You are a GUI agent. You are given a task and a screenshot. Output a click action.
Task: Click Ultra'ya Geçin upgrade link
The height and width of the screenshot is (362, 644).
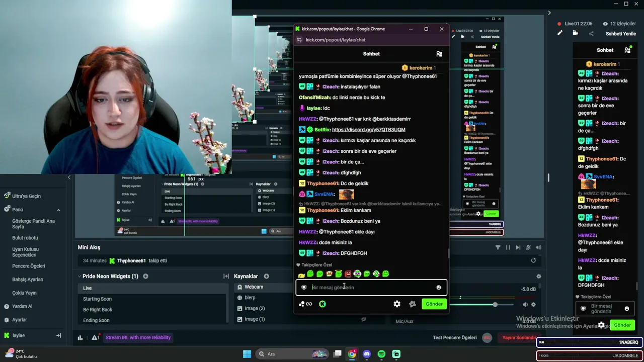(22, 196)
